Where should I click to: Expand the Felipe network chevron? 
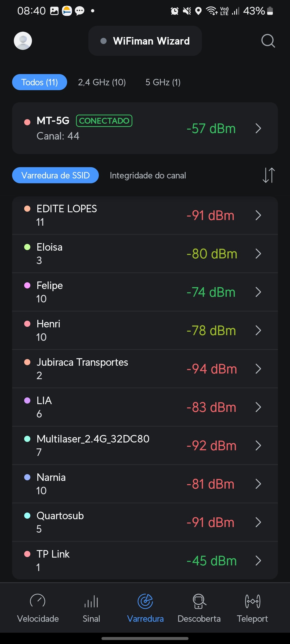[x=258, y=292]
